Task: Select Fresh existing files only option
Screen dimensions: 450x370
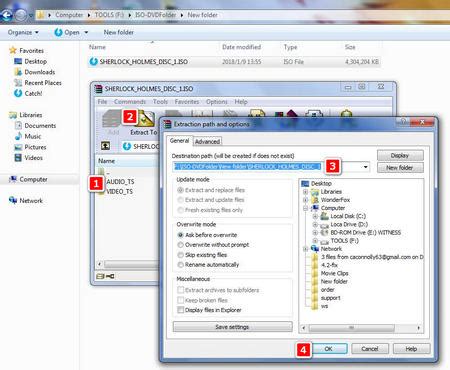Action: coord(210,210)
